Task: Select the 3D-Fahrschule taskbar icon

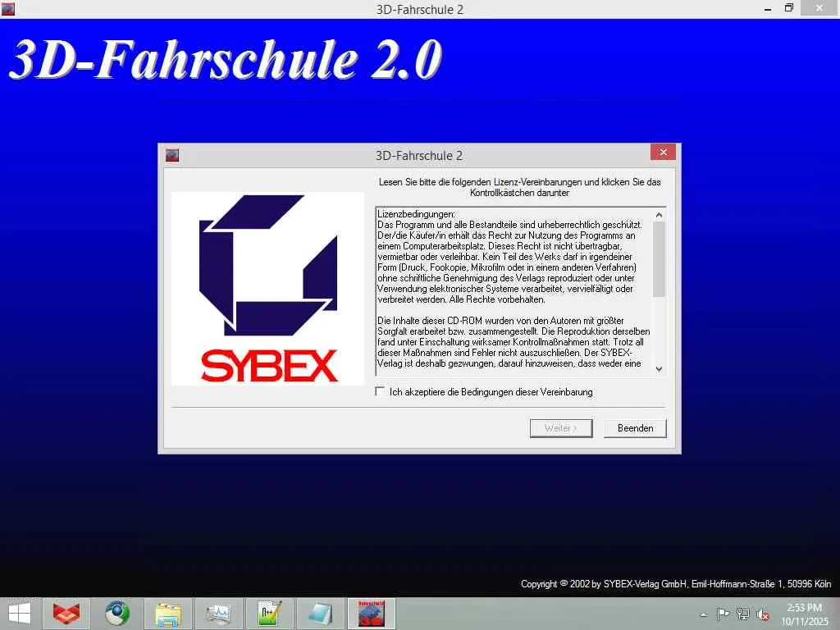Action: [371, 614]
